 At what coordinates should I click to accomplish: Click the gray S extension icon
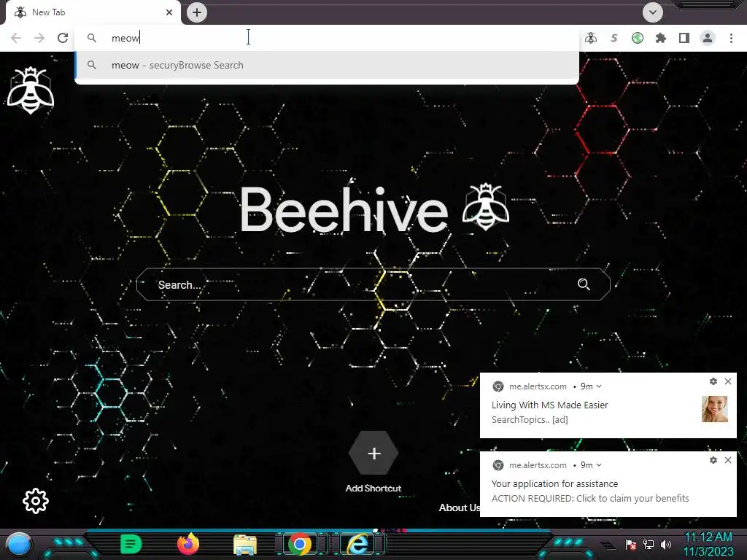point(614,38)
